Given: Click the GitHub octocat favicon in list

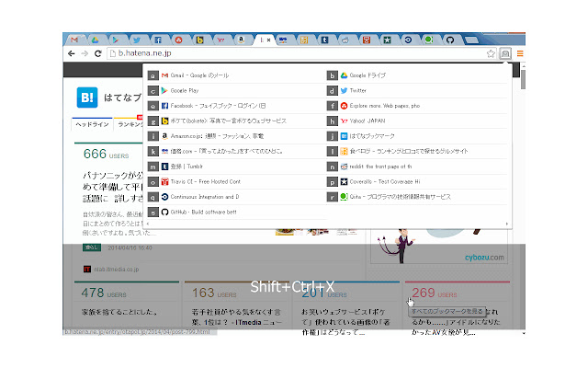Looking at the screenshot, I should 164,213.
